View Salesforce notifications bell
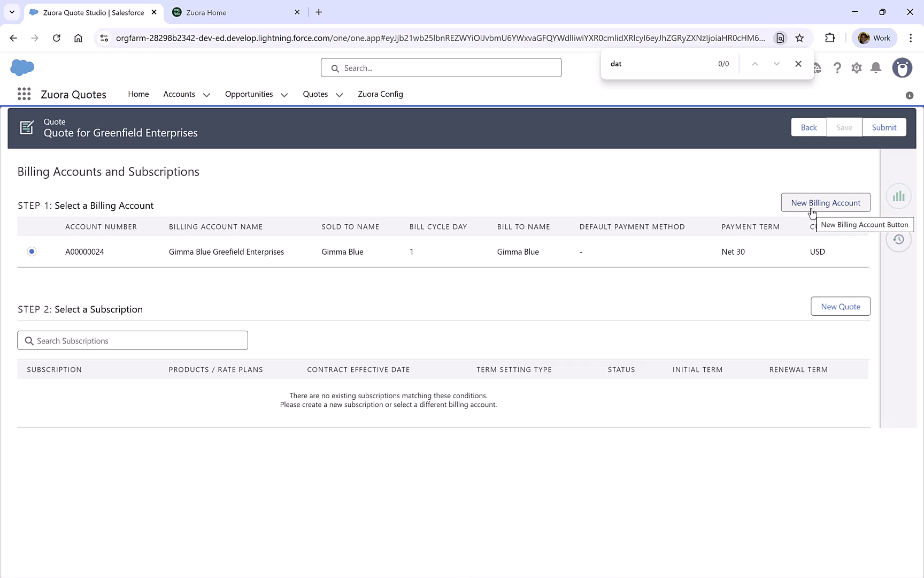 pyautogui.click(x=875, y=68)
